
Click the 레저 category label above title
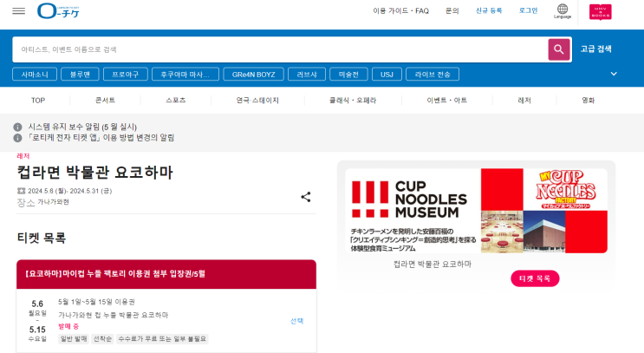23,156
